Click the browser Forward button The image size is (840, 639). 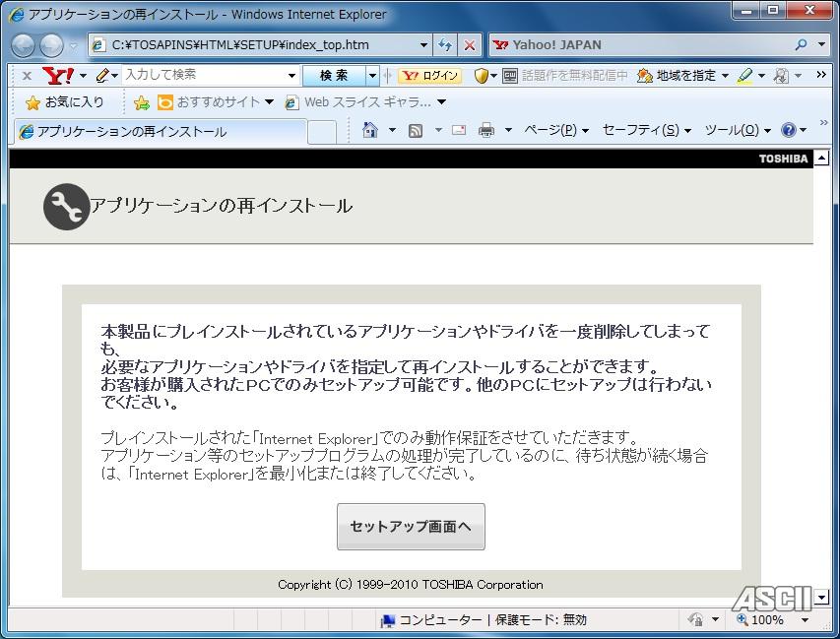click(x=51, y=45)
